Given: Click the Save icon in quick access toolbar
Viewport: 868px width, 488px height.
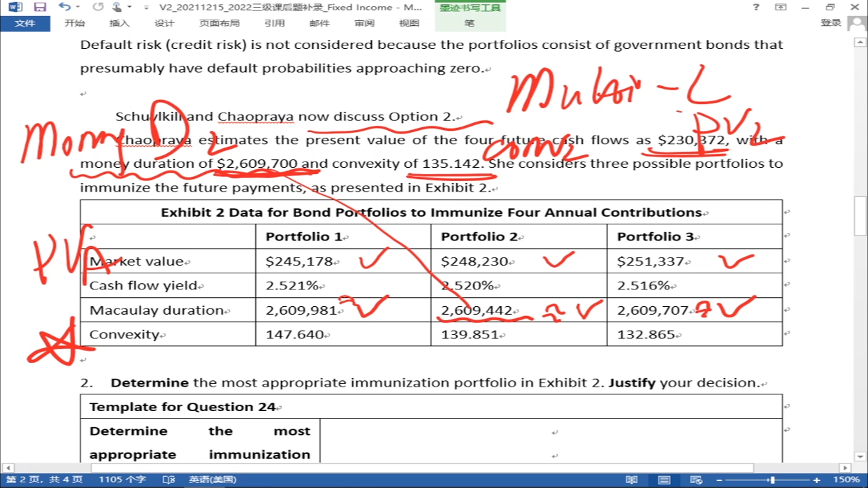Looking at the screenshot, I should point(40,7).
